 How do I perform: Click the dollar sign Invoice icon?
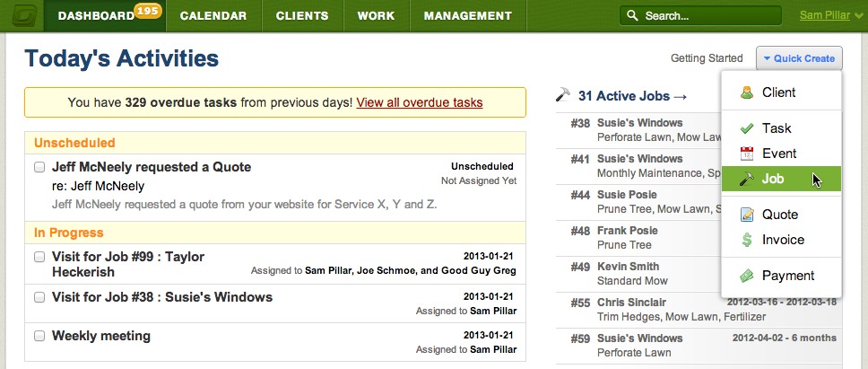pyautogui.click(x=747, y=240)
